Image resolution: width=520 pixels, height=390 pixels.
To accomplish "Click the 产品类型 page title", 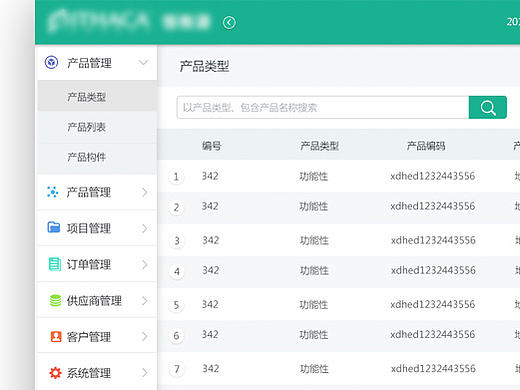I will [204, 66].
